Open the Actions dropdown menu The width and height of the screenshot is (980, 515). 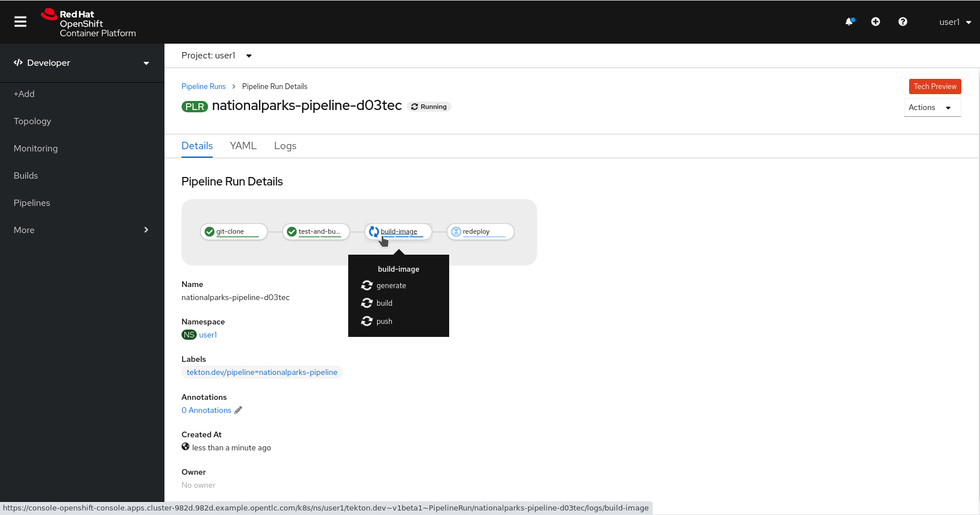932,107
